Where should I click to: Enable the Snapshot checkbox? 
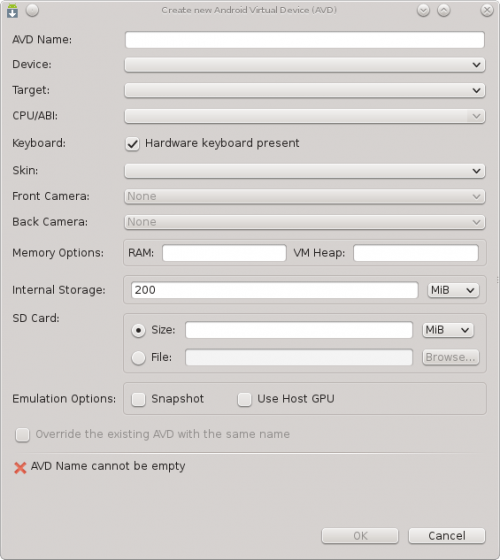(138, 399)
